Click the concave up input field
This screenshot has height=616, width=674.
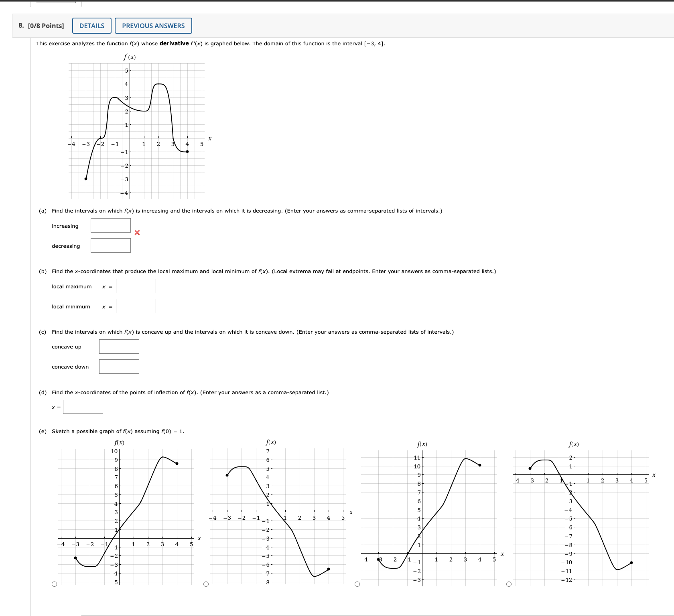[119, 346]
